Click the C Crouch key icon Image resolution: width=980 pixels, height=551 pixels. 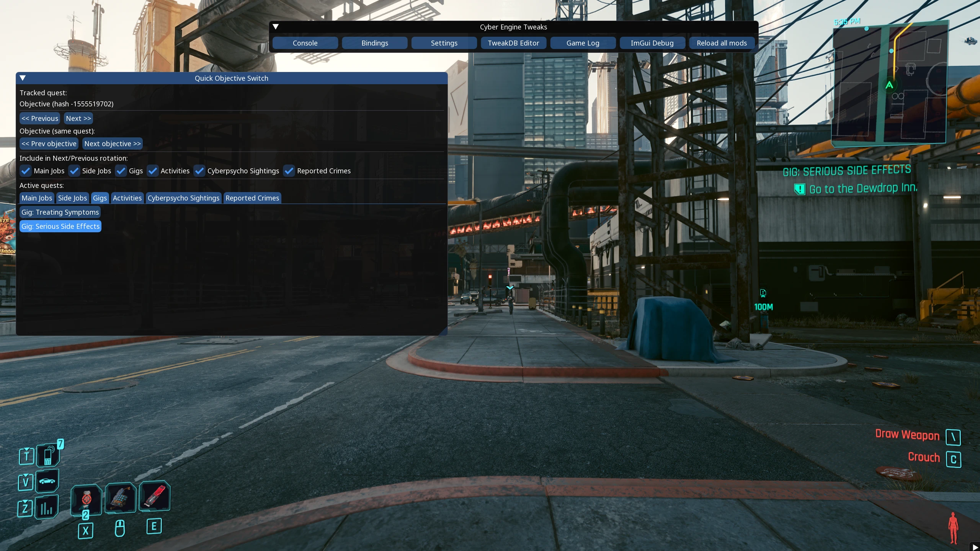point(954,460)
